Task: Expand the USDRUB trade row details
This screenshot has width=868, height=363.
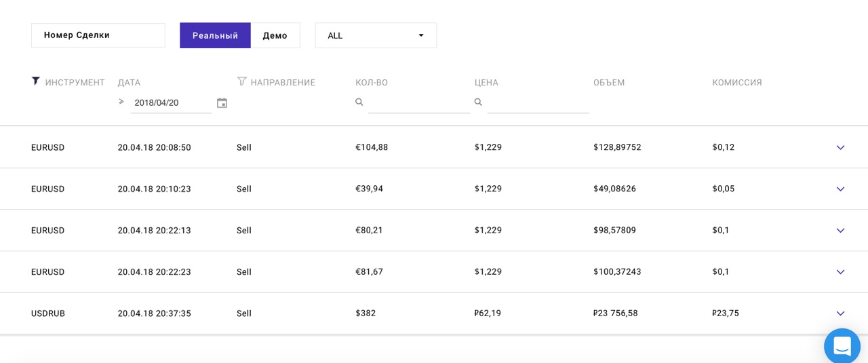Action: (840, 313)
